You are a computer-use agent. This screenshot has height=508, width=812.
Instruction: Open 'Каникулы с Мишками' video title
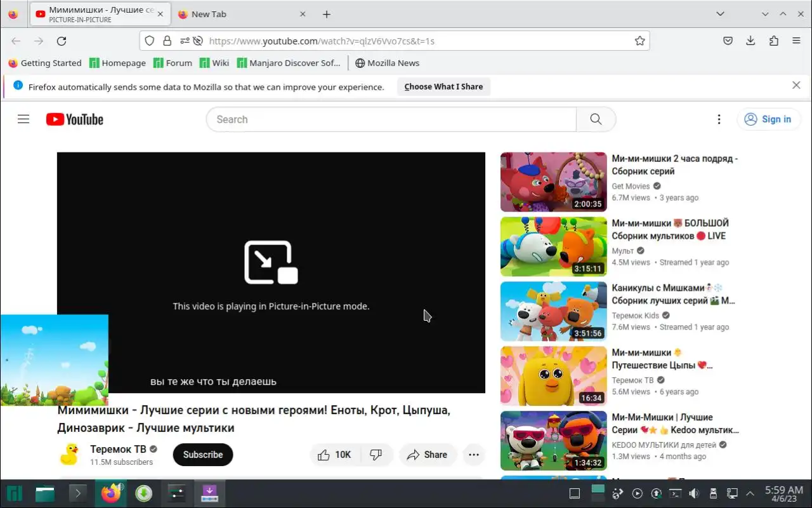coord(673,294)
